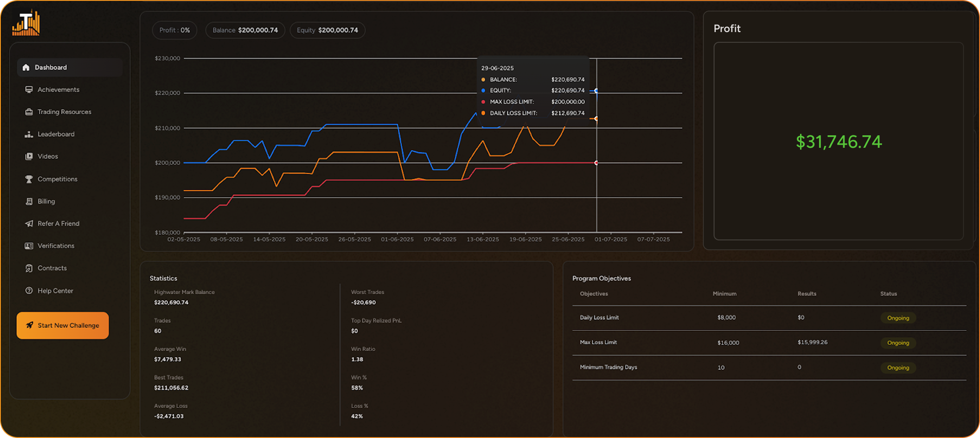Click the Win Ratio value 1.38
980x438 pixels.
(x=357, y=359)
